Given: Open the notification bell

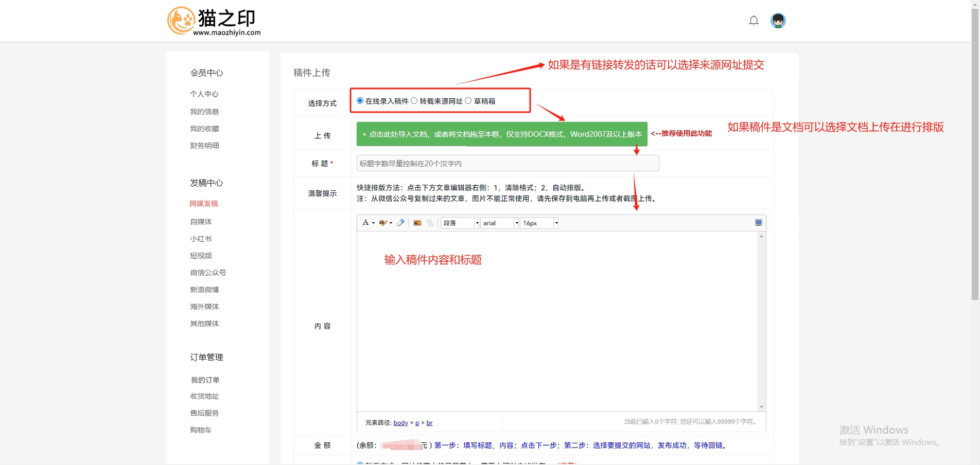Looking at the screenshot, I should (754, 21).
